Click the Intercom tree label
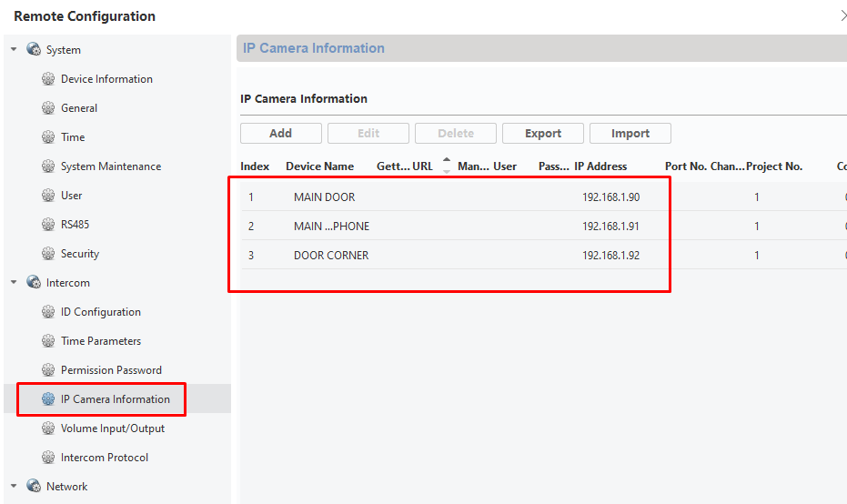The image size is (847, 504). pos(67,283)
